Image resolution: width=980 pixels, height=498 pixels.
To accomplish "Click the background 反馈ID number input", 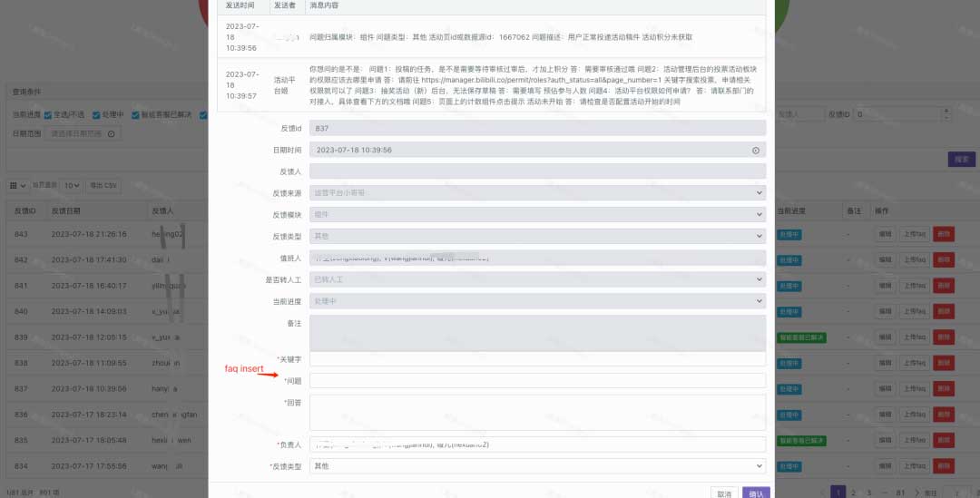I will click(897, 115).
